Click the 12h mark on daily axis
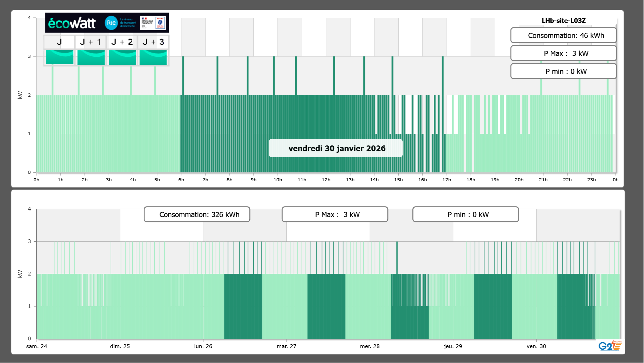 326,180
